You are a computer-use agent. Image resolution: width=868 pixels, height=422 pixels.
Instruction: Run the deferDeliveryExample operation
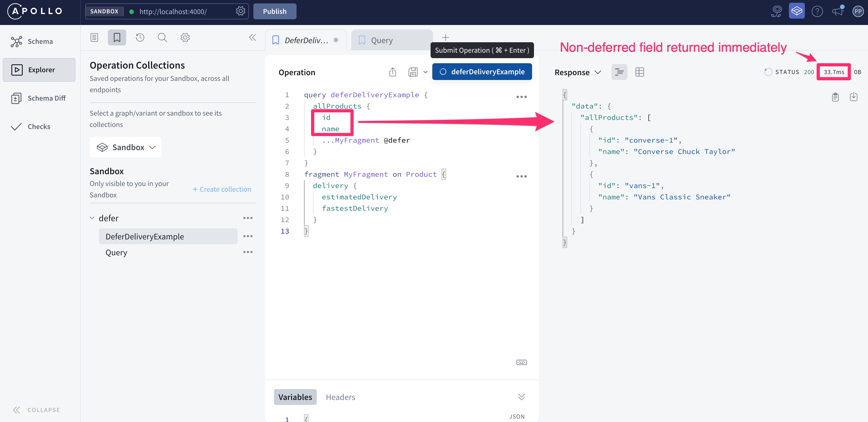(x=482, y=72)
